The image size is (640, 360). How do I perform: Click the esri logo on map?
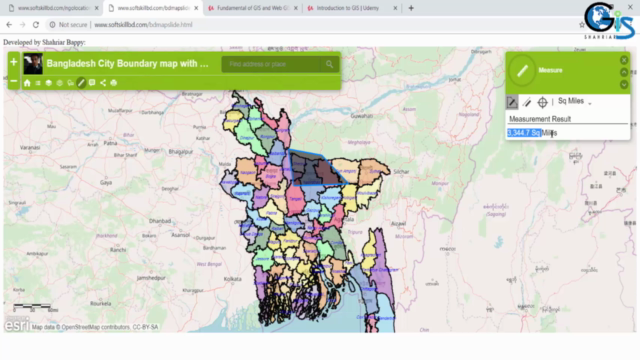(x=17, y=325)
